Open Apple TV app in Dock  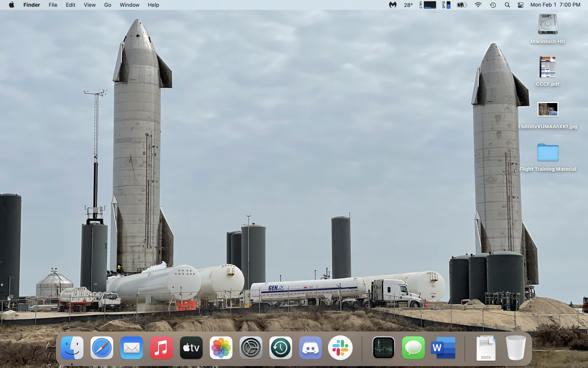point(191,348)
